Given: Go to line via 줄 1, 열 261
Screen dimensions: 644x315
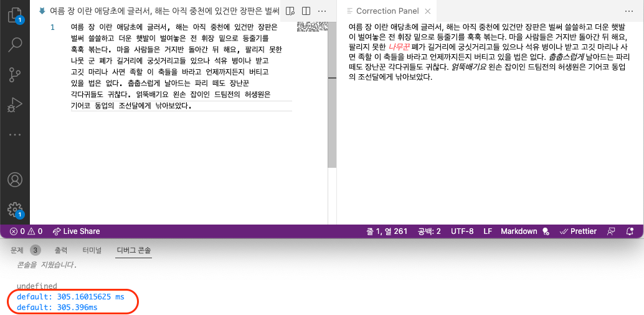Looking at the screenshot, I should pos(387,231).
